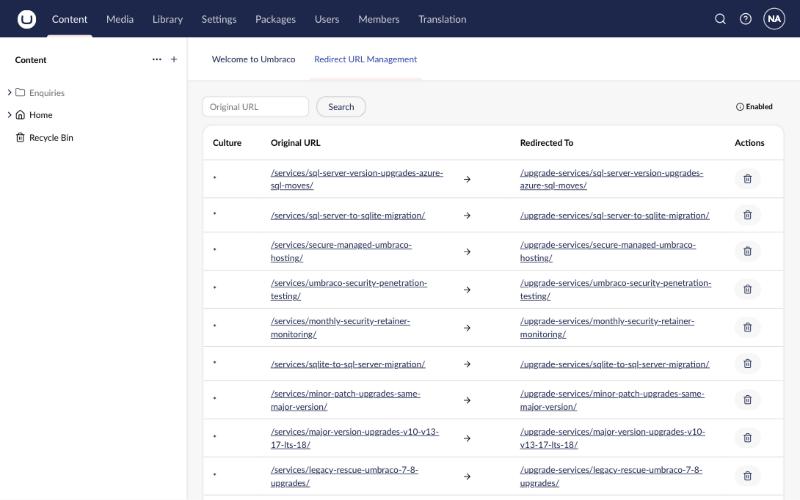This screenshot has height=500, width=800.
Task: Delete redirect for umbraco-security-penetration-testing
Action: 747,289
